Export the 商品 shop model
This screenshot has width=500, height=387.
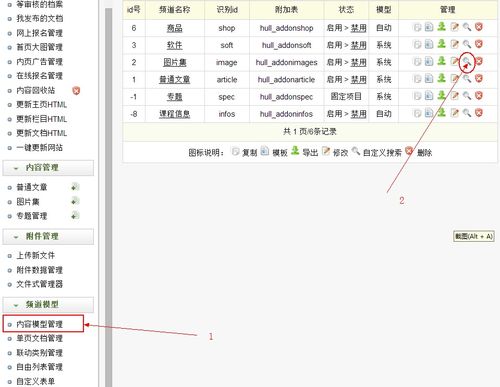442,27
